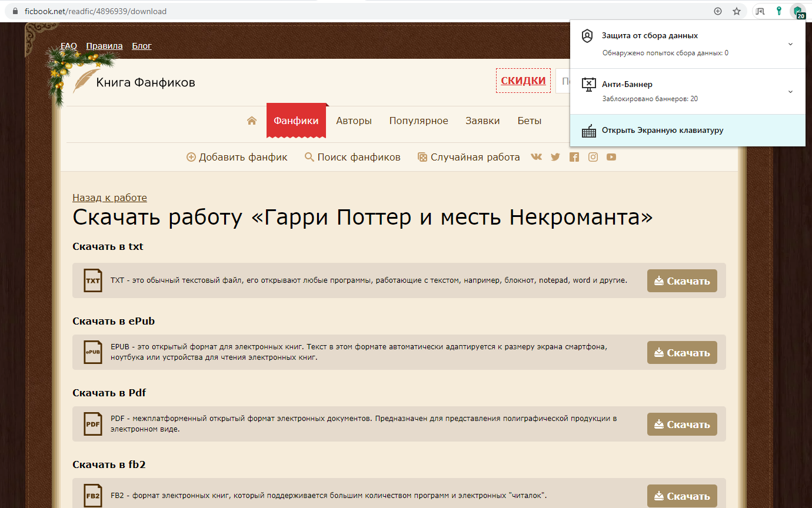Download the work in PDF format
Image resolution: width=812 pixels, height=508 pixels.
[x=682, y=425]
